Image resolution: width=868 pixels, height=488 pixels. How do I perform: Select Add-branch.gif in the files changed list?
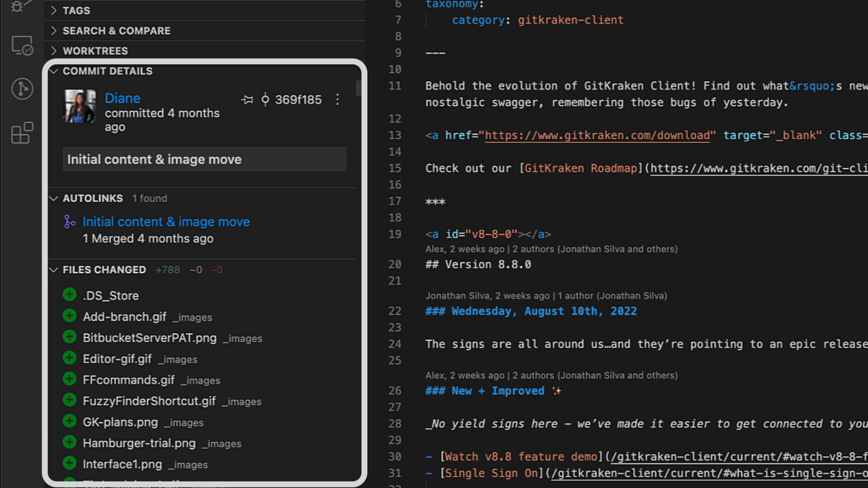coord(124,317)
